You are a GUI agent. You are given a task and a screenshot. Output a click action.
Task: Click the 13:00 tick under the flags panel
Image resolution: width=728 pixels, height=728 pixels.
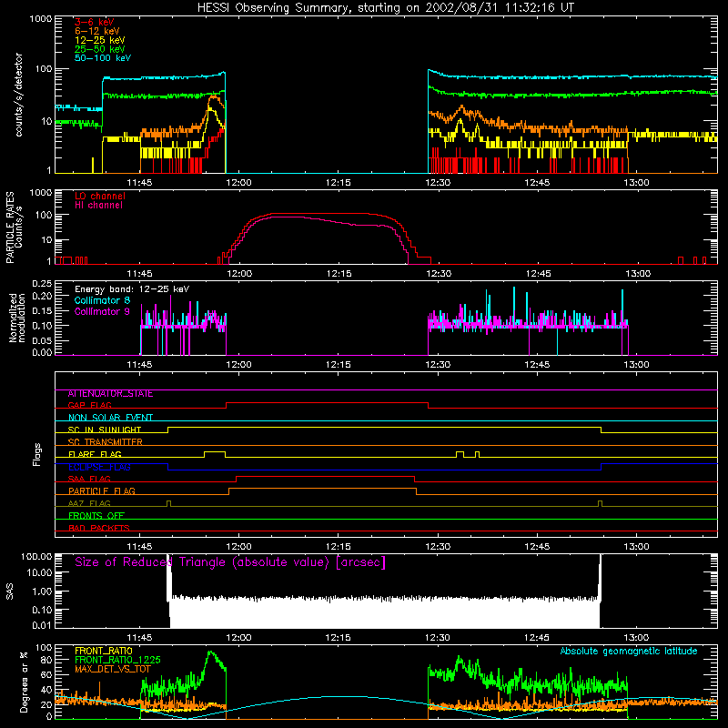(636, 547)
